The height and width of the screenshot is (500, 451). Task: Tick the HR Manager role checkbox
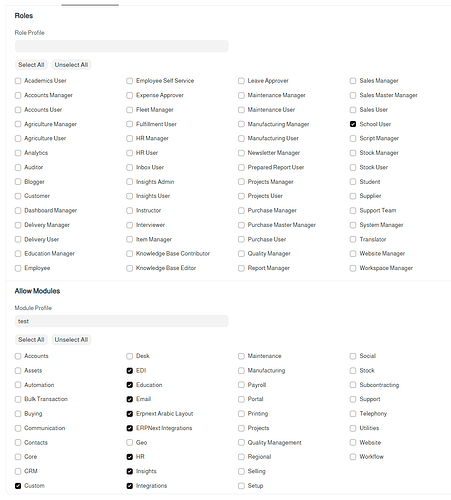point(129,138)
